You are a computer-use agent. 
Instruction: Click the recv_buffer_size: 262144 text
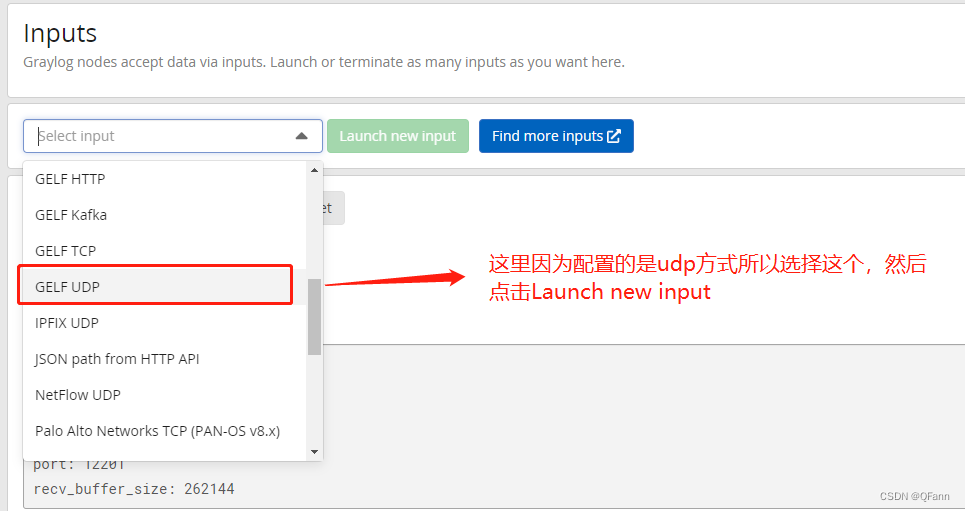click(134, 489)
